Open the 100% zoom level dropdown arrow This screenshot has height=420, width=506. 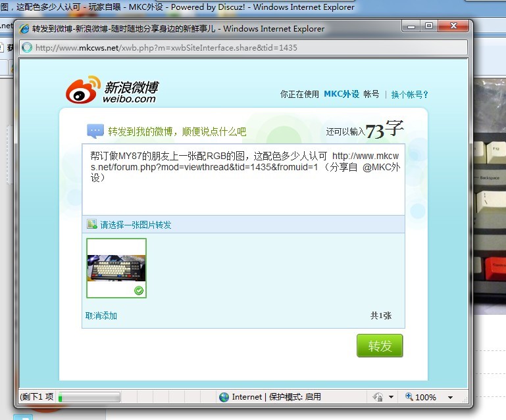tap(450, 398)
